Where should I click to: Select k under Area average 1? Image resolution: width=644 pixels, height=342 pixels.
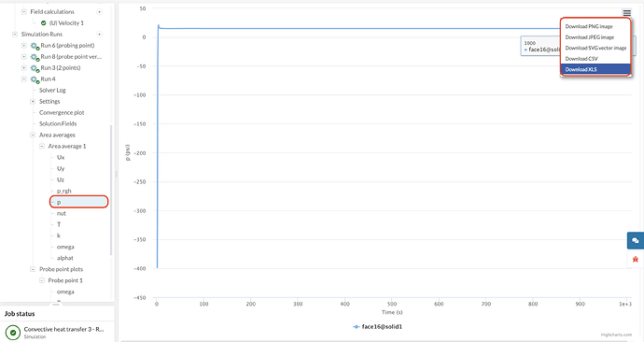[58, 235]
